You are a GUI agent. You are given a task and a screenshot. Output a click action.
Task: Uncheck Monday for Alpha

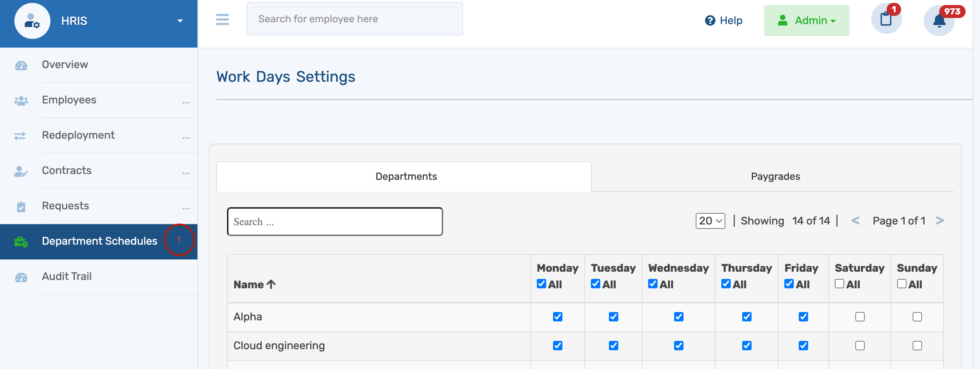point(557,317)
